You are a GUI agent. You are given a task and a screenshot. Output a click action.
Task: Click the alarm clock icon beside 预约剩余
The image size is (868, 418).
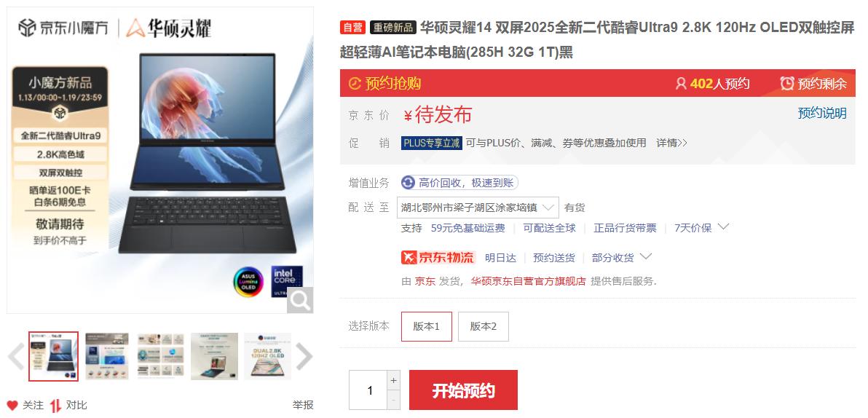point(786,84)
